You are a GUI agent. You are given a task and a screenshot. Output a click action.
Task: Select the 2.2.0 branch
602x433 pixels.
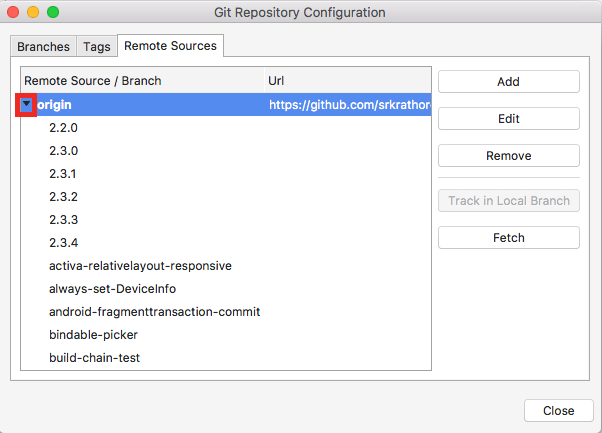63,128
